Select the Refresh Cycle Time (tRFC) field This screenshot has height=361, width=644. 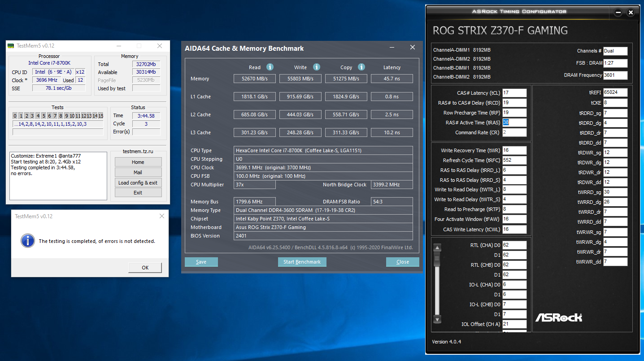coord(514,160)
